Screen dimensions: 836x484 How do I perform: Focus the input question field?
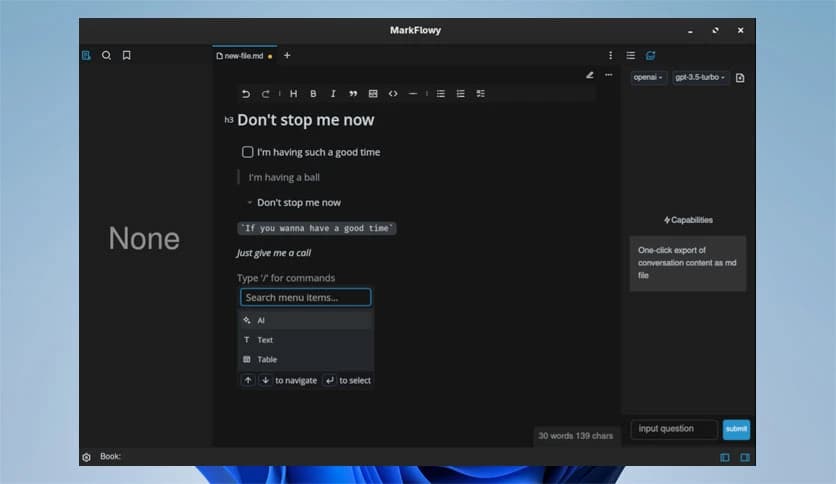(x=674, y=429)
